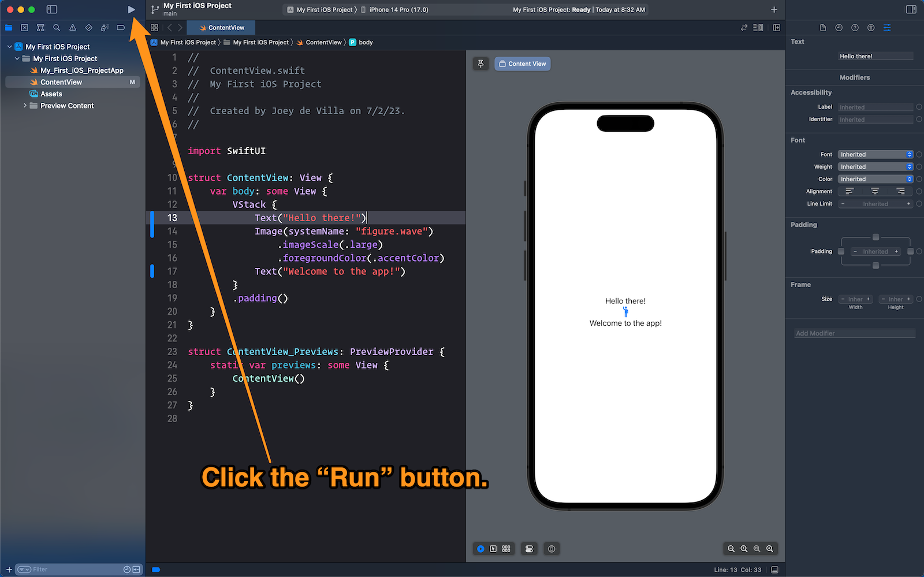The width and height of the screenshot is (924, 577).
Task: Open the Accessibility inspector icon
Action: pyautogui.click(x=871, y=27)
